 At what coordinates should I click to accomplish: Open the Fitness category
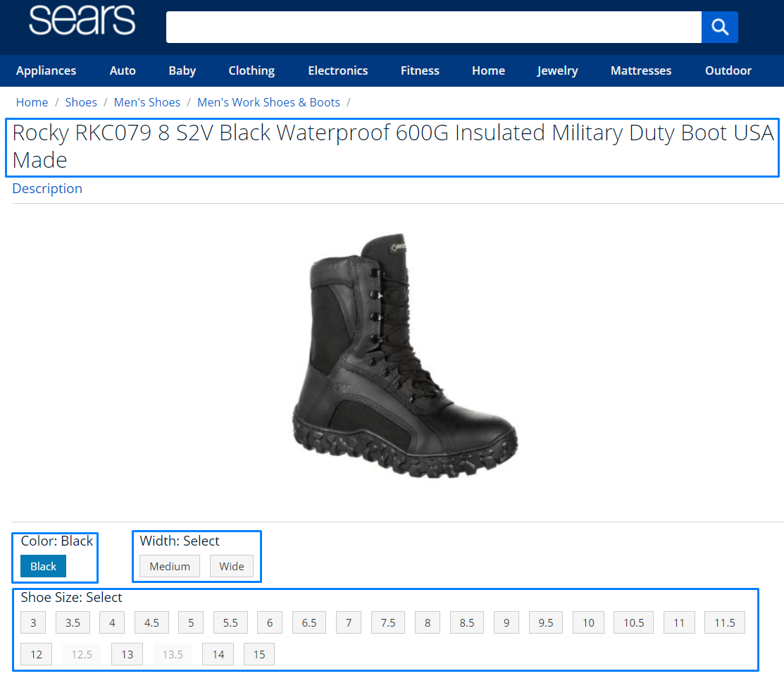coord(420,70)
